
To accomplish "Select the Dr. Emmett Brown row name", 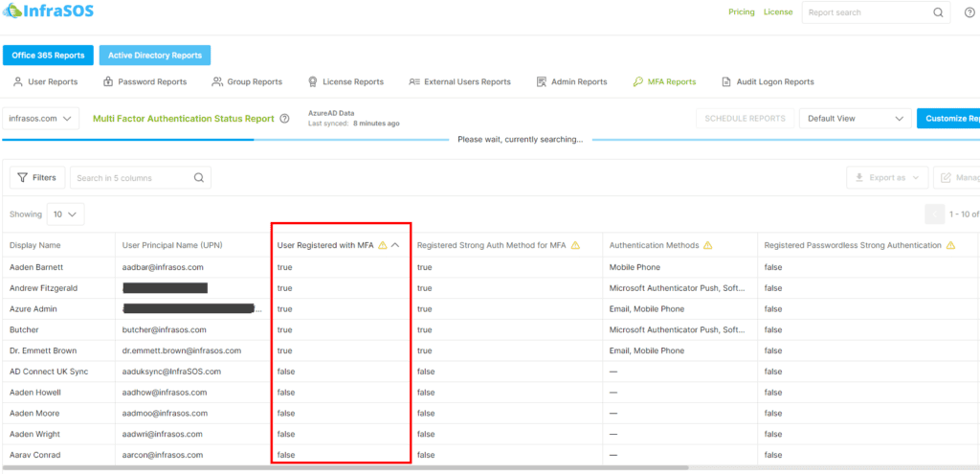I will point(43,350).
